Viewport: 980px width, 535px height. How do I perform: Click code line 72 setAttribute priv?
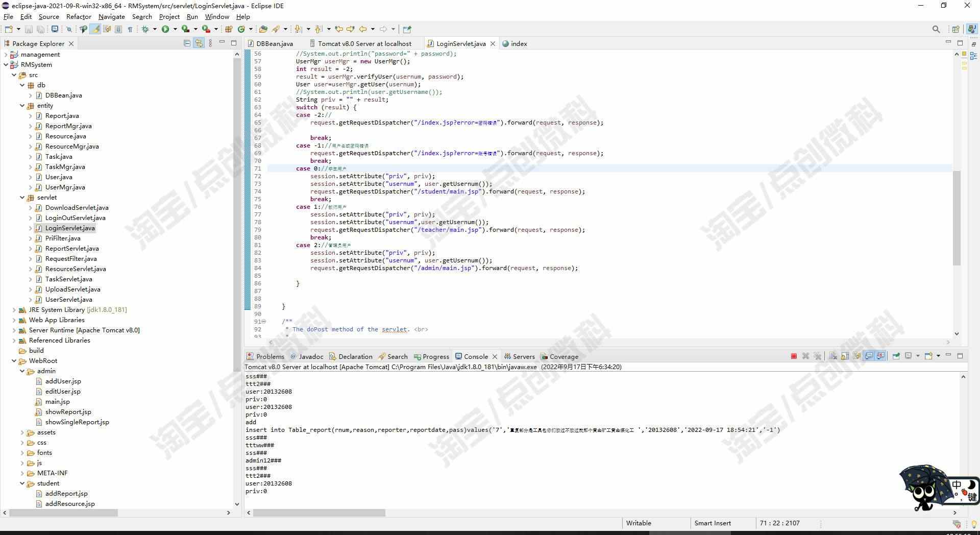coord(373,176)
